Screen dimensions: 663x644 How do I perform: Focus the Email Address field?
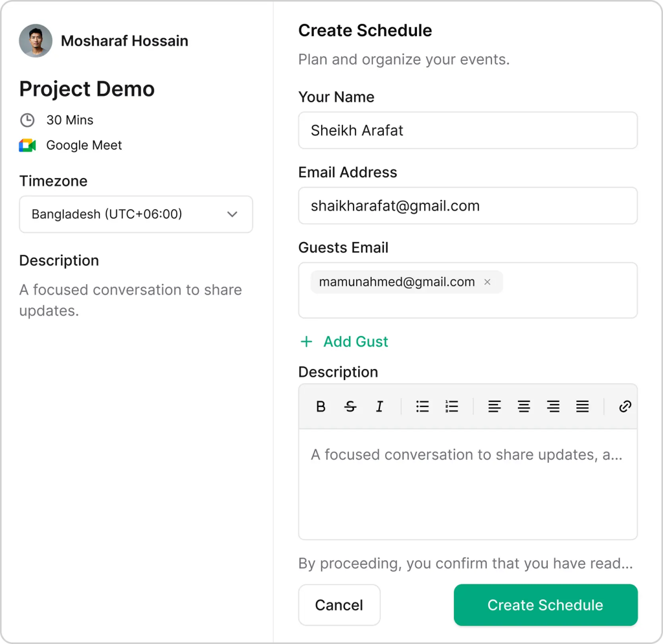click(467, 206)
